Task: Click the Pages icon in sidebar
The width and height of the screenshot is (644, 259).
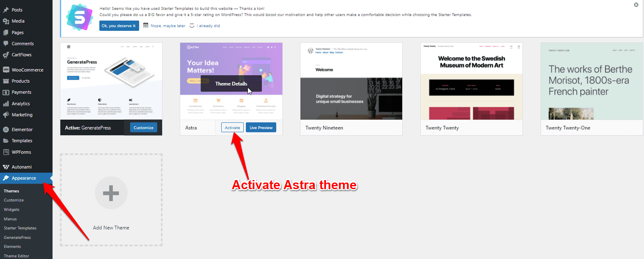Action: pos(6,32)
